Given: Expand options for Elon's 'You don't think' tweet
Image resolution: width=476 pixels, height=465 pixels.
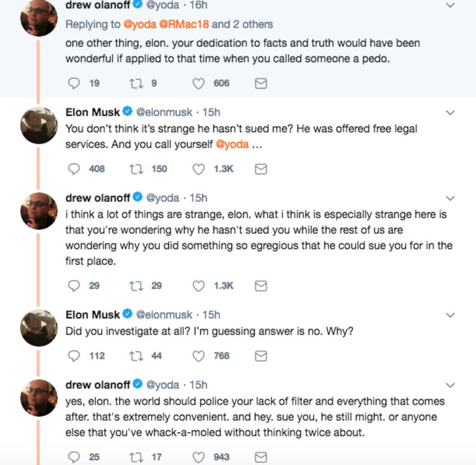Looking at the screenshot, I should 450,112.
